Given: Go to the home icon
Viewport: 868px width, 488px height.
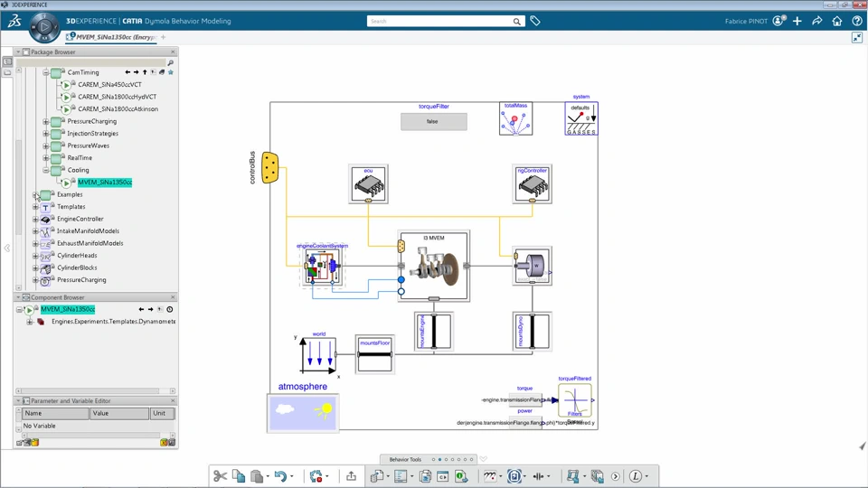Looking at the screenshot, I should (837, 21).
